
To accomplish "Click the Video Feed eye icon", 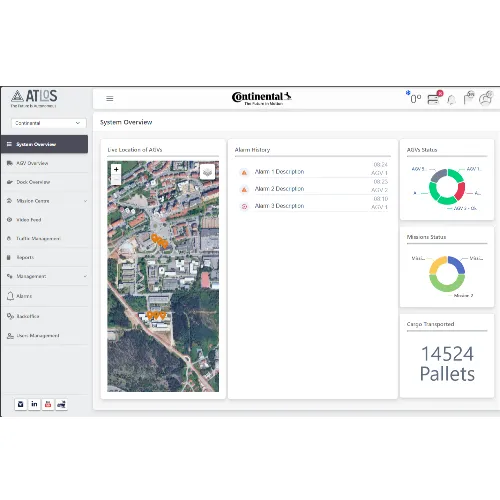I will pyautogui.click(x=9, y=220).
